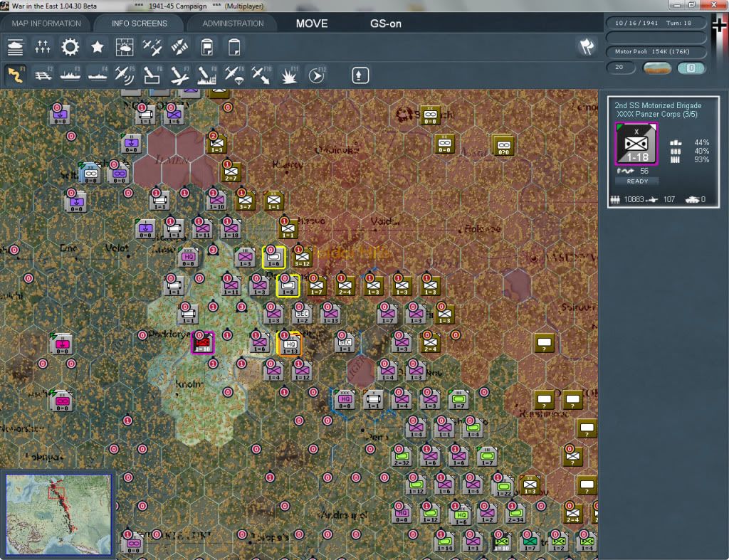Select the red unit counter near Poddorye
Image resolution: width=729 pixels, height=560 pixels.
(x=203, y=342)
